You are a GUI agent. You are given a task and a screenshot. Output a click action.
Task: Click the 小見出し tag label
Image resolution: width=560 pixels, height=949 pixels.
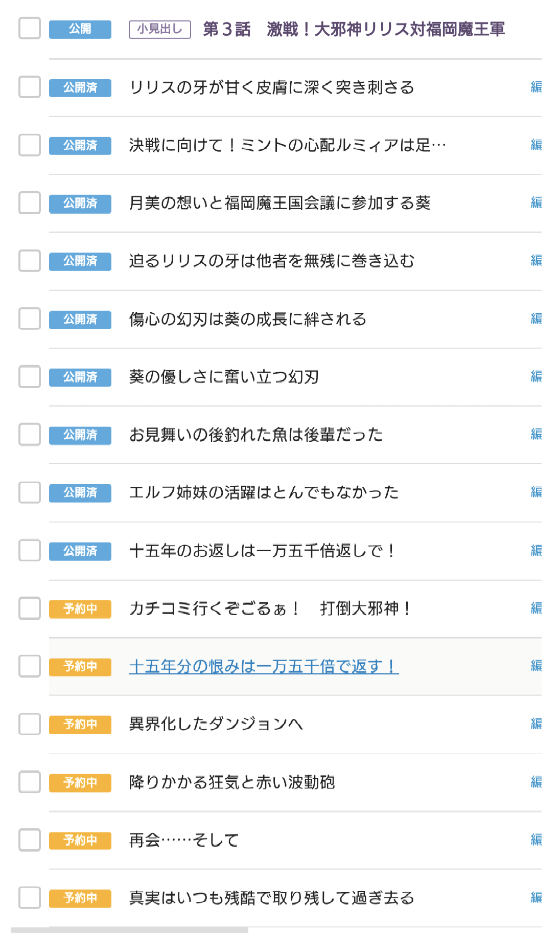(x=159, y=29)
